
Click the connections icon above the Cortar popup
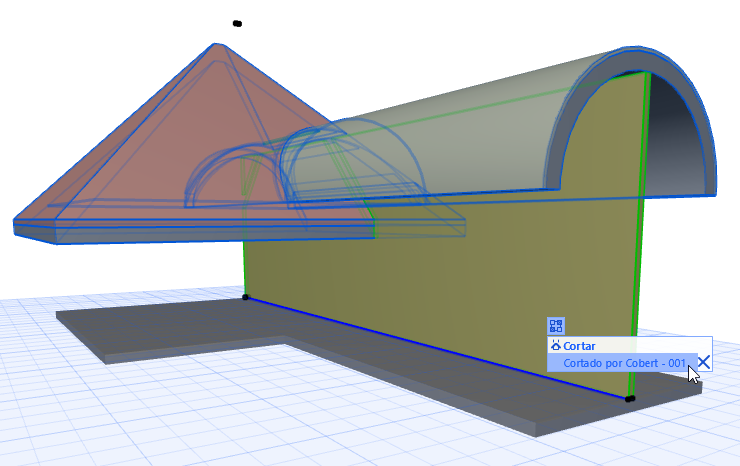(556, 326)
